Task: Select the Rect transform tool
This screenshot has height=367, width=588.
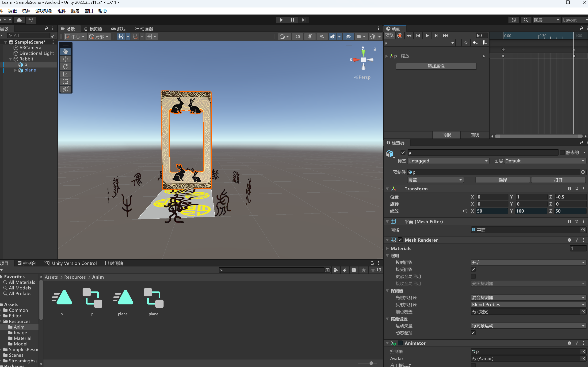Action: tap(66, 82)
